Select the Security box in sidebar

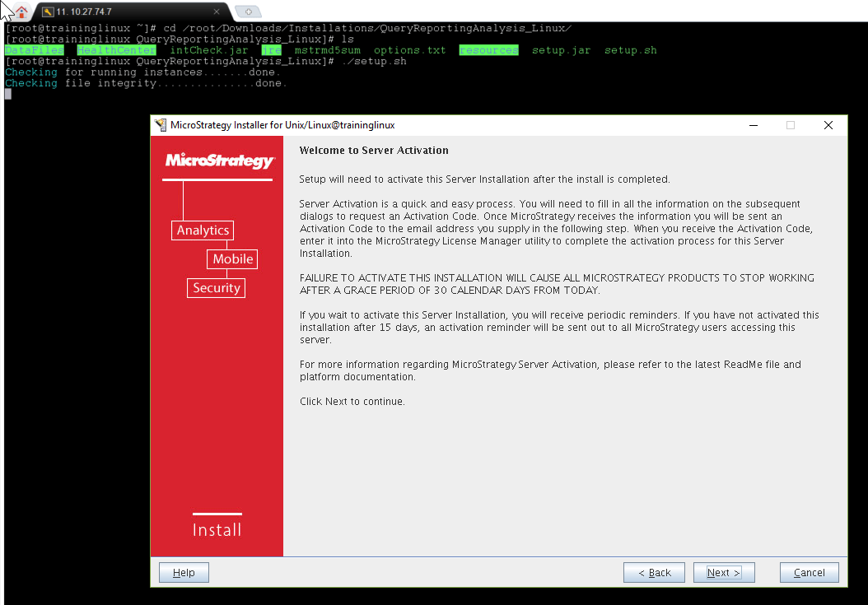tap(217, 288)
